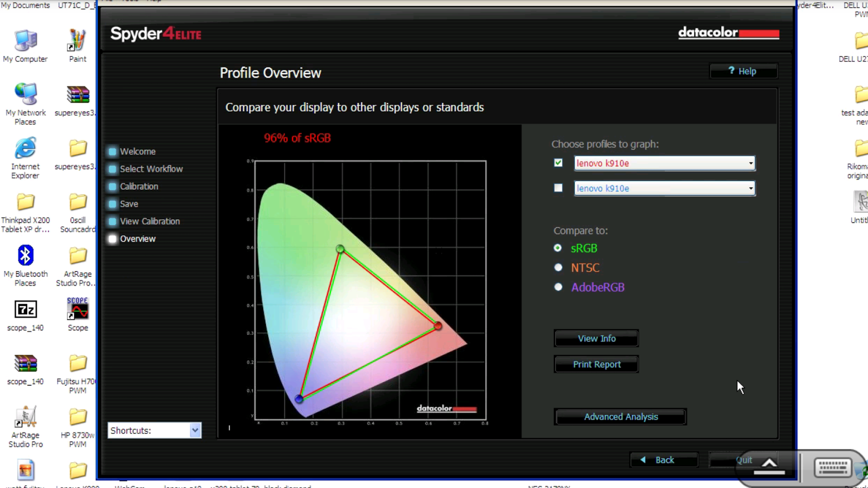Select AdobeRGB comparison radio button
The height and width of the screenshot is (488, 868).
[x=558, y=287]
